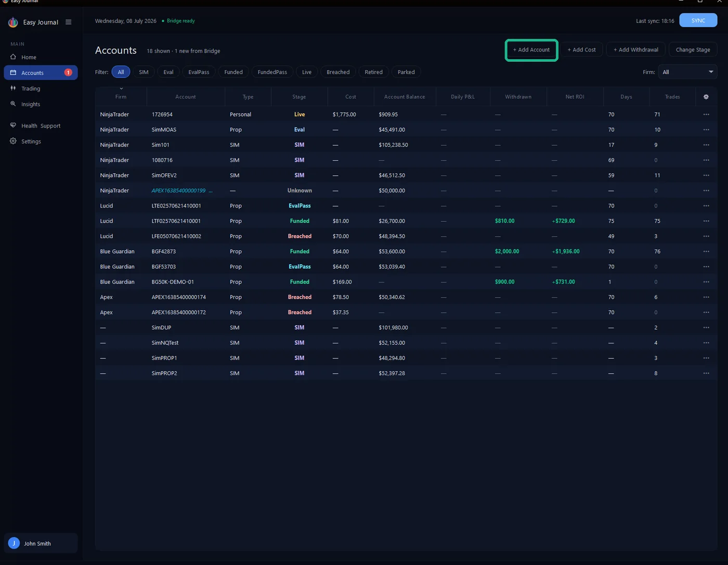Open Trading section in sidebar
728x565 pixels.
(41, 88)
